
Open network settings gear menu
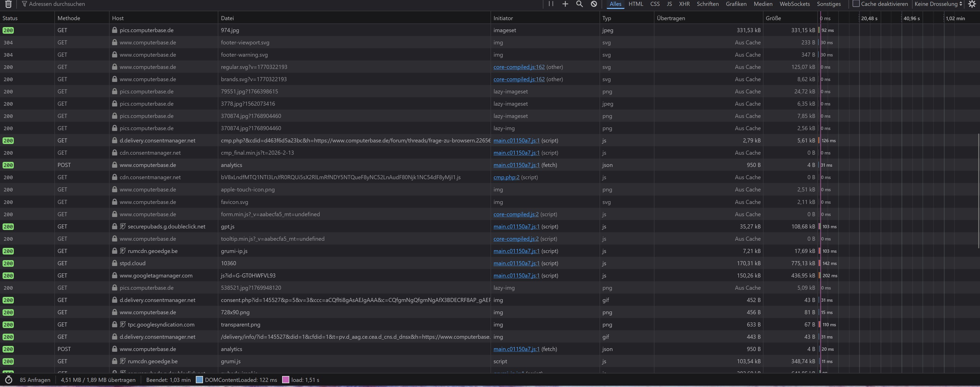pyautogui.click(x=972, y=4)
